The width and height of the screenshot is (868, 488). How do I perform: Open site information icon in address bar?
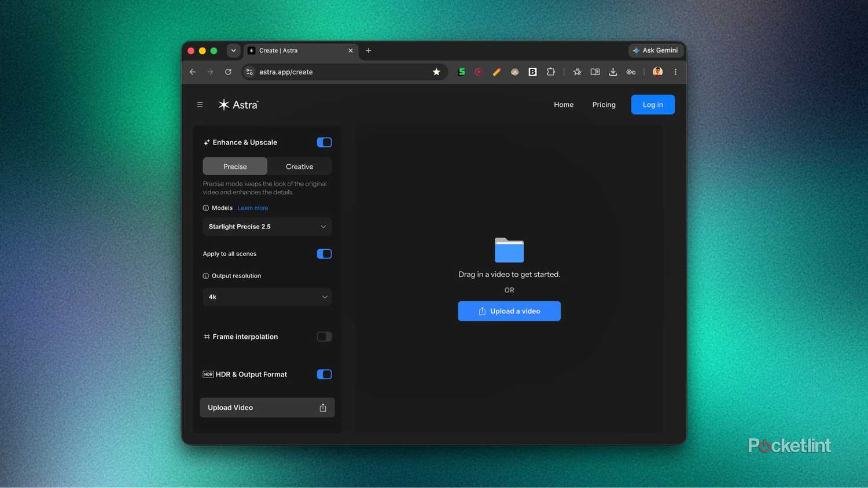pyautogui.click(x=249, y=72)
